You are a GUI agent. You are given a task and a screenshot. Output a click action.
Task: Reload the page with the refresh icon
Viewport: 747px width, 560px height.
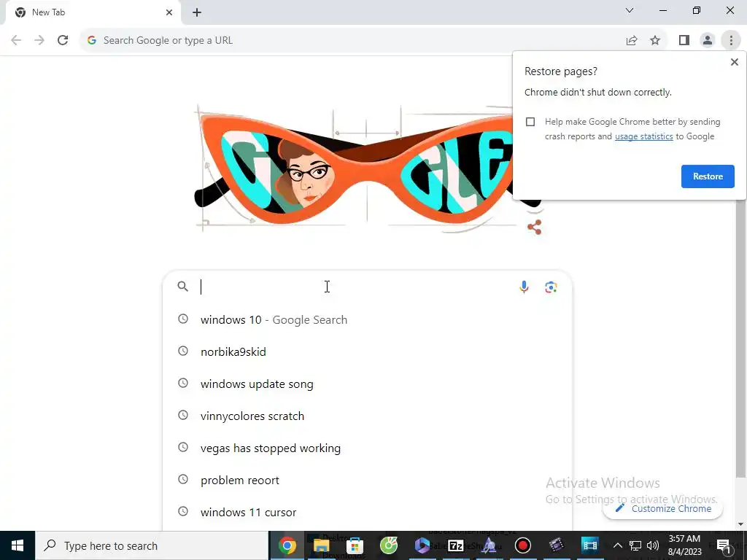pos(63,41)
